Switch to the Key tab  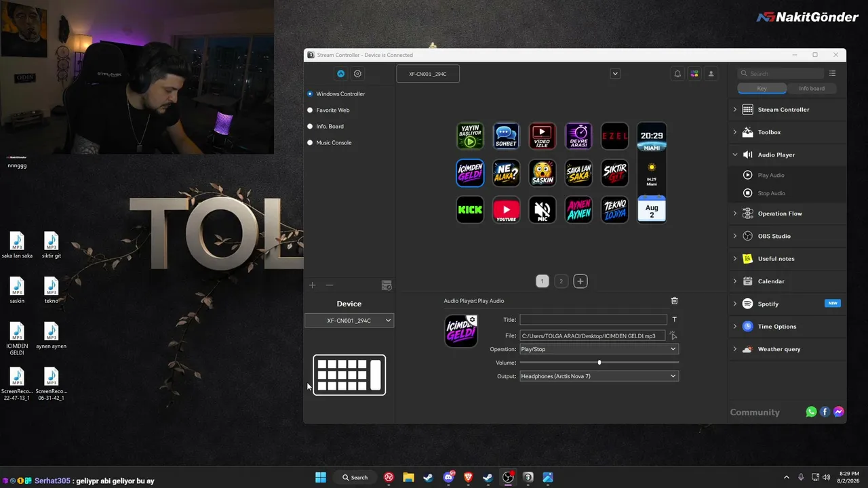click(x=762, y=89)
